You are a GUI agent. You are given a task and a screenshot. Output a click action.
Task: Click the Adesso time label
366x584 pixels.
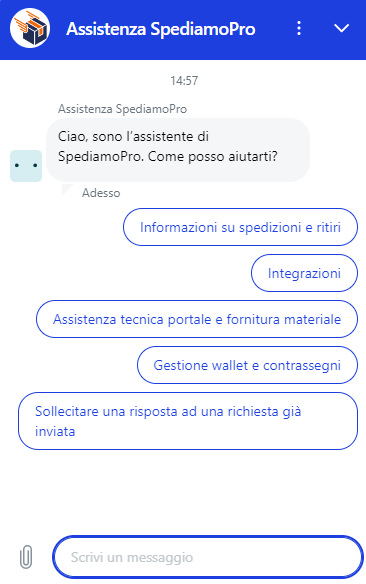pos(101,193)
